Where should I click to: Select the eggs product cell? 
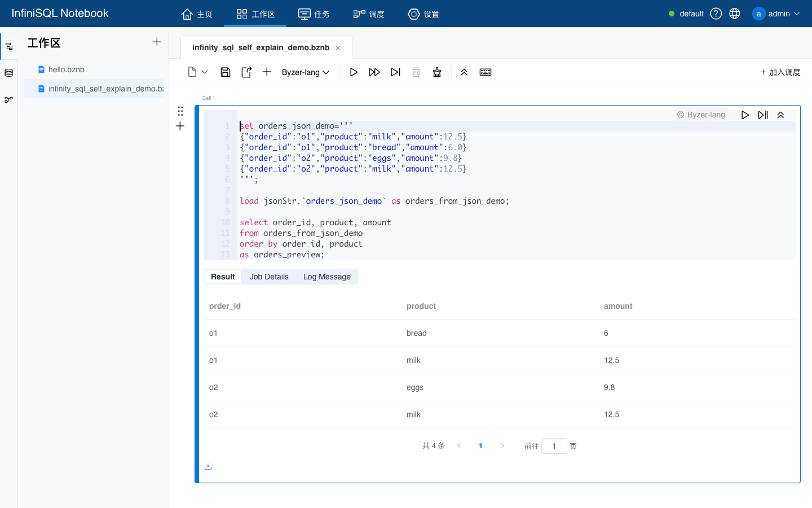coord(415,387)
